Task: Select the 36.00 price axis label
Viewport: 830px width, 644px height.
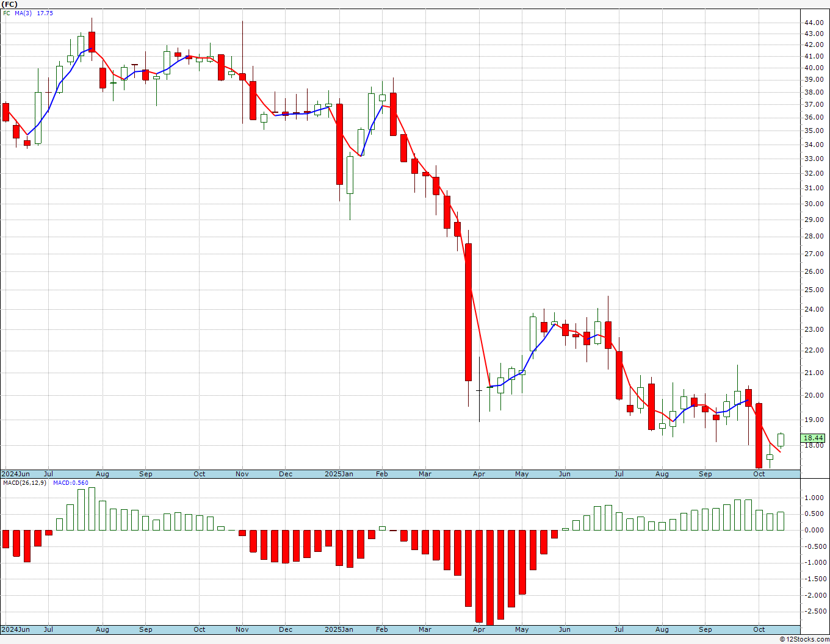Action: (814, 117)
